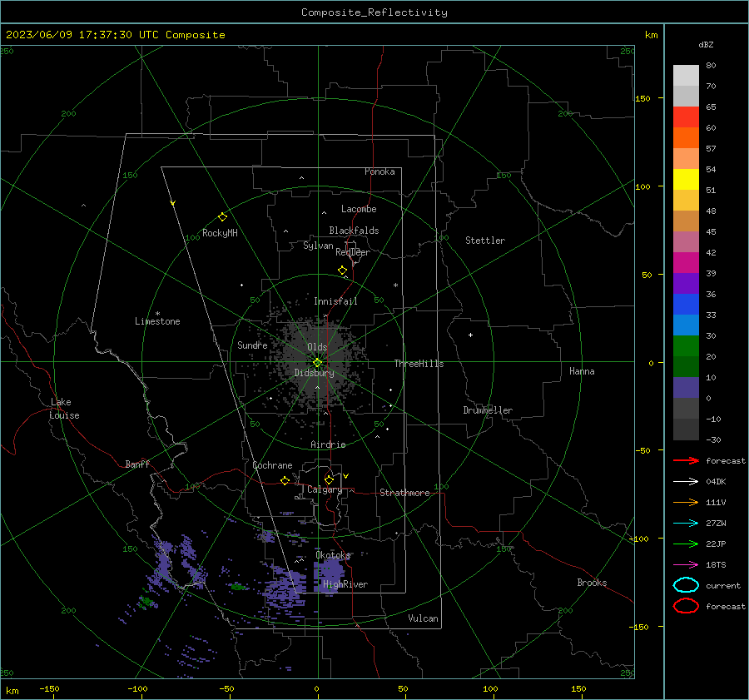Click the Calgary city label
The image size is (749, 700).
tap(325, 489)
